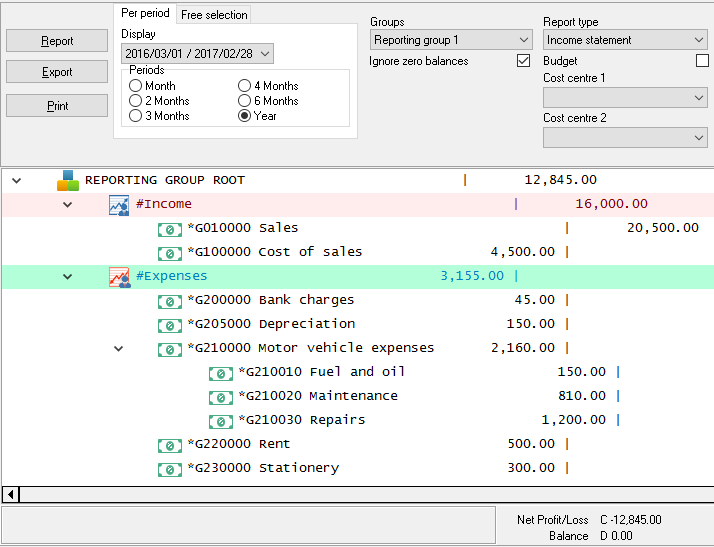
Task: Click the horizontal scrollbar track
Action: click(x=360, y=494)
